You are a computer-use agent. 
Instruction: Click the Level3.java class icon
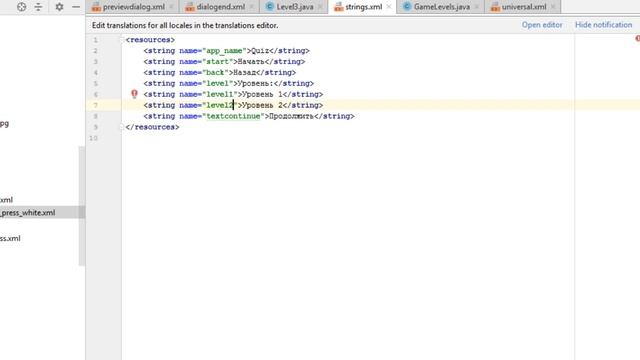click(x=269, y=7)
